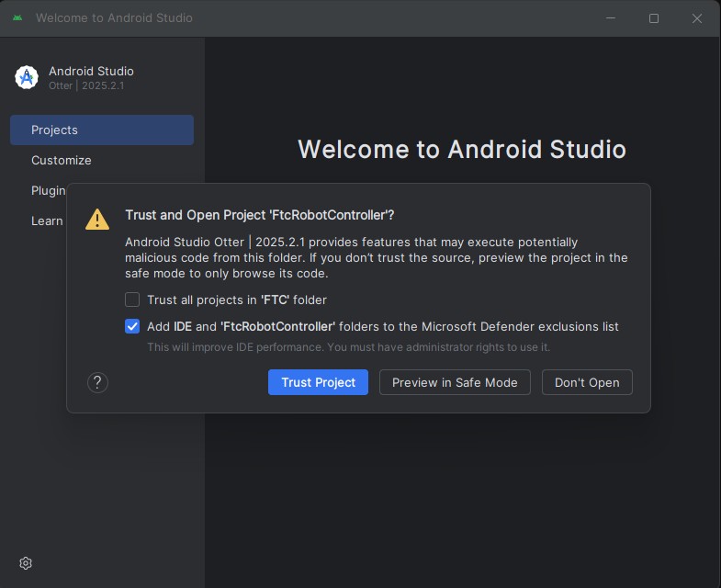The width and height of the screenshot is (721, 588).
Task: Enable Trust all projects in 'FTC' folder
Action: point(132,300)
